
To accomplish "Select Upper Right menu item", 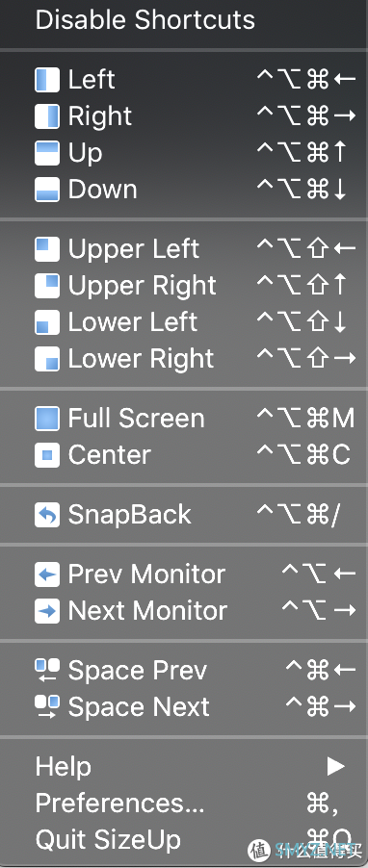I will (184, 286).
